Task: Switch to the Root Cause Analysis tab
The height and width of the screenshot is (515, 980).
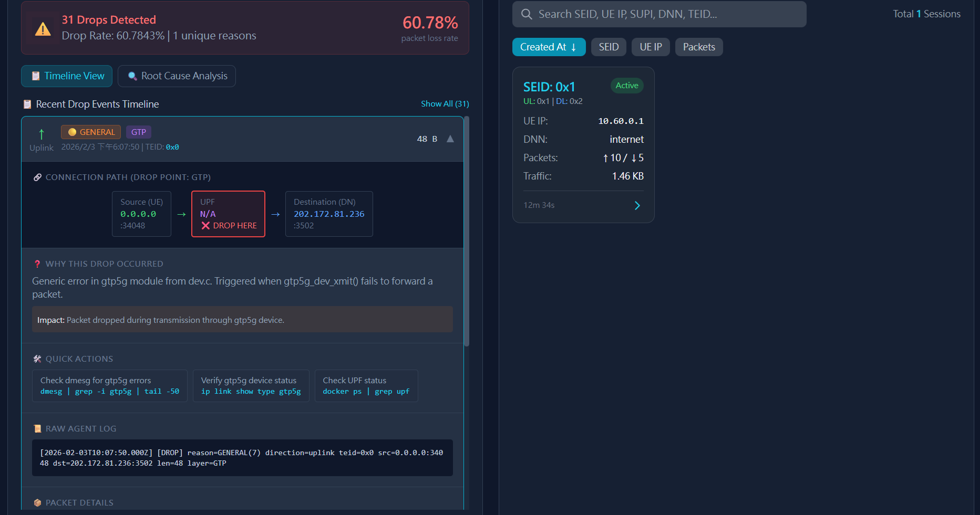Action: 177,76
